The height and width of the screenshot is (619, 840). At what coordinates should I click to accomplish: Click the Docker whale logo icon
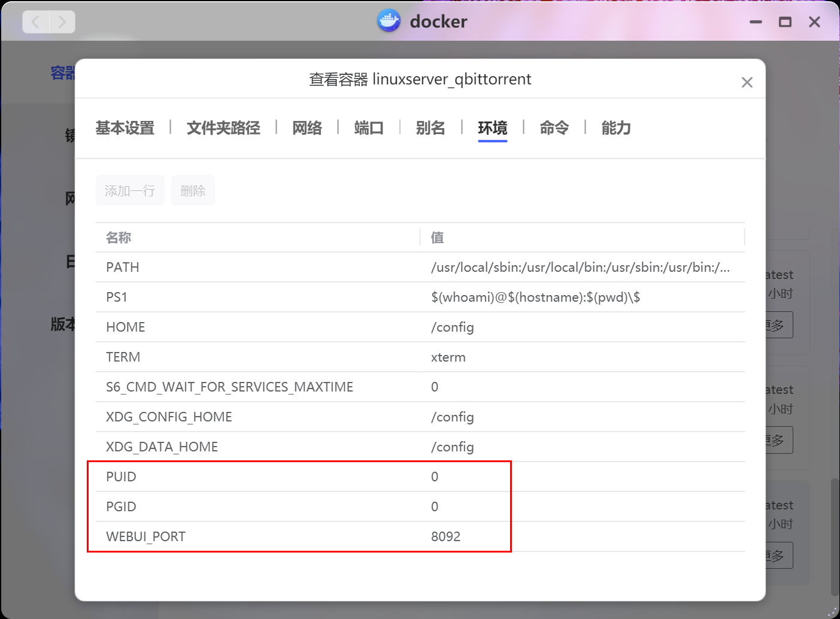point(389,21)
